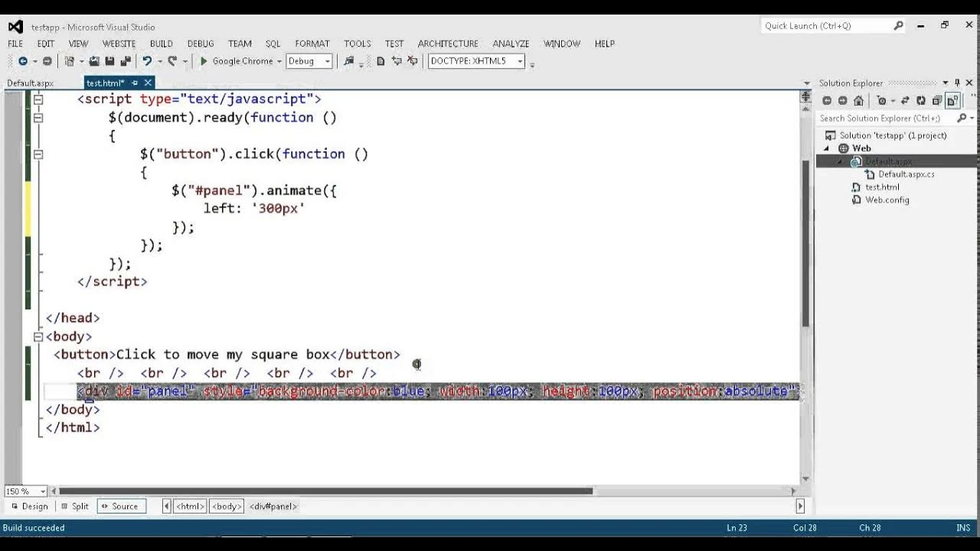This screenshot has width=980, height=551.
Task: Click the Pending Changes Filter icon
Action: coord(882,100)
